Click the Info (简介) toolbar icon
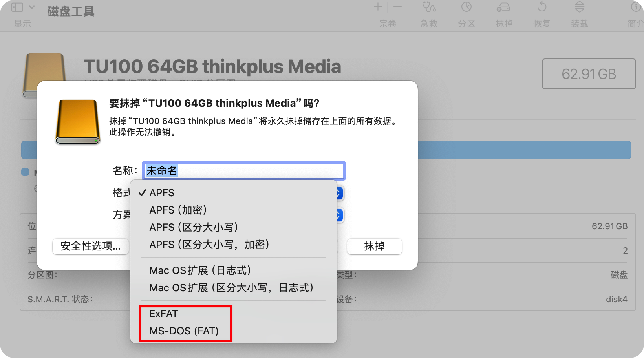This screenshot has height=358, width=644. 636,7
